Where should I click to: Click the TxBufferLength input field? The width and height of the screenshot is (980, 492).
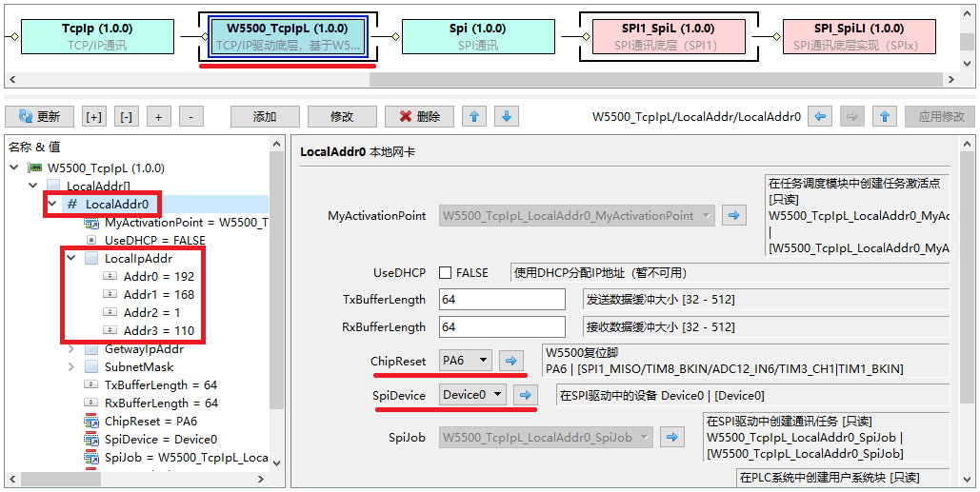point(503,300)
